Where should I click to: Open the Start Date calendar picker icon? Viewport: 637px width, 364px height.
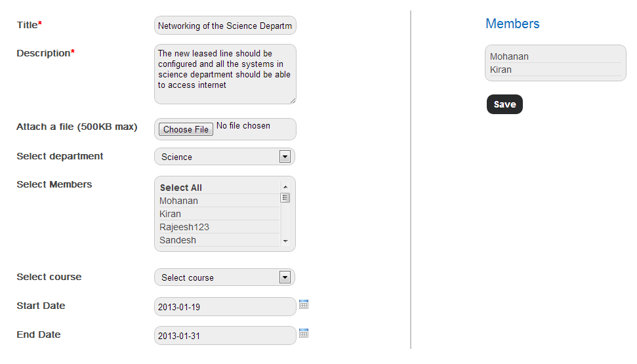(x=304, y=304)
